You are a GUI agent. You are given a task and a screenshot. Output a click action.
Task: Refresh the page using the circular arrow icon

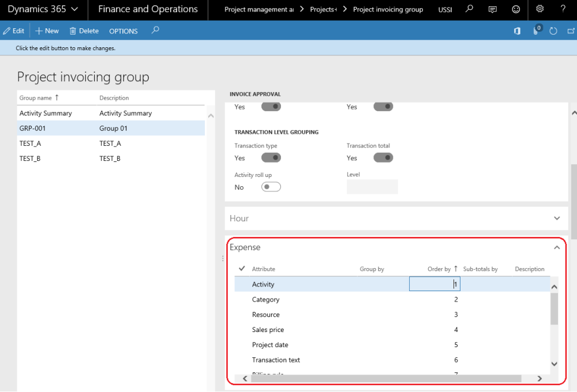(x=553, y=31)
